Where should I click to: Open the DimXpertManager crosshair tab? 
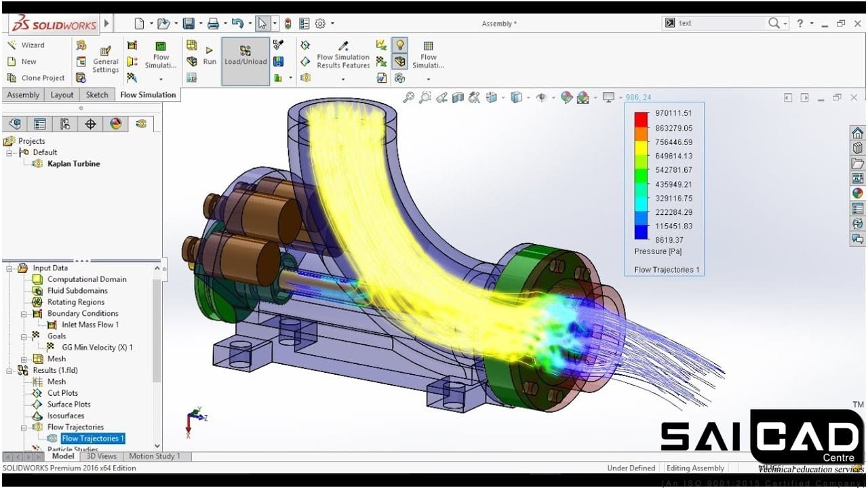coord(90,124)
